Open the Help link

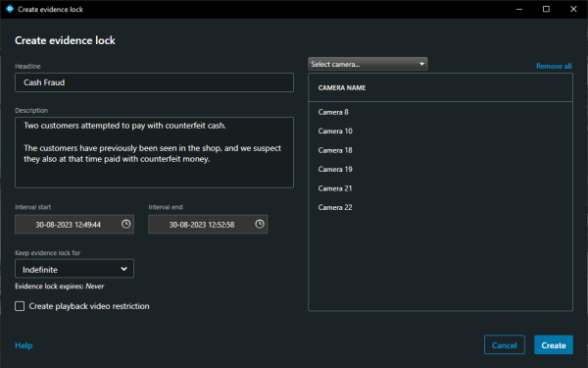(x=24, y=345)
